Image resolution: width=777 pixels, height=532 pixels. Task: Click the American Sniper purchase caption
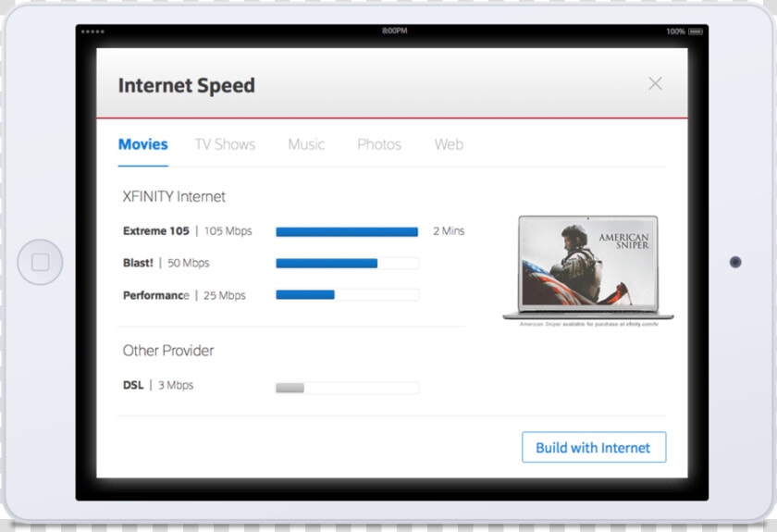point(588,324)
